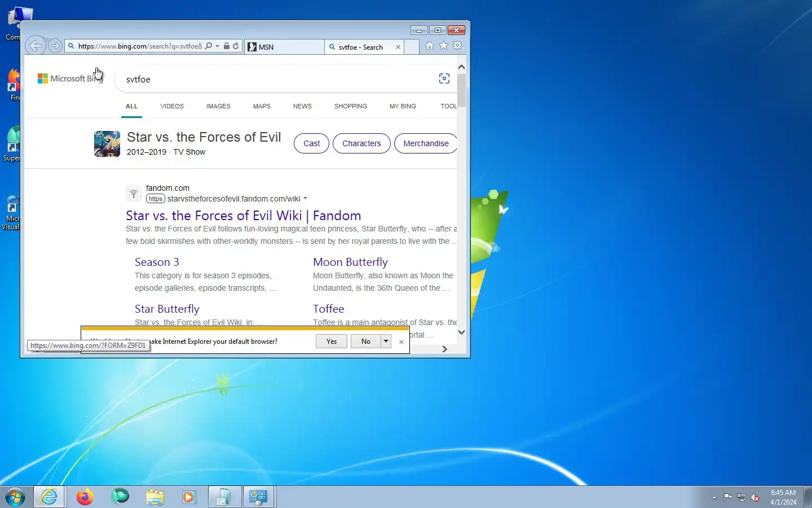Dismiss the default browser notification bar
Image resolution: width=812 pixels, height=508 pixels.
(401, 342)
